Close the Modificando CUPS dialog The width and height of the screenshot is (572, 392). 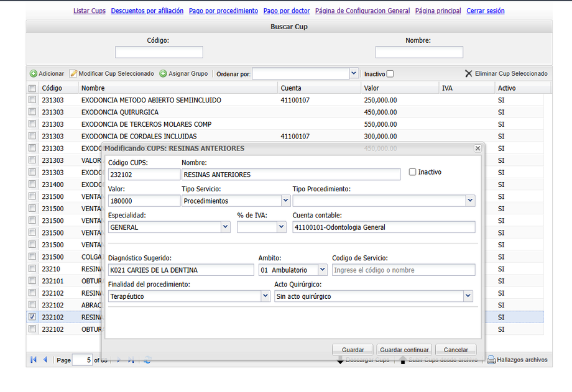tap(477, 148)
